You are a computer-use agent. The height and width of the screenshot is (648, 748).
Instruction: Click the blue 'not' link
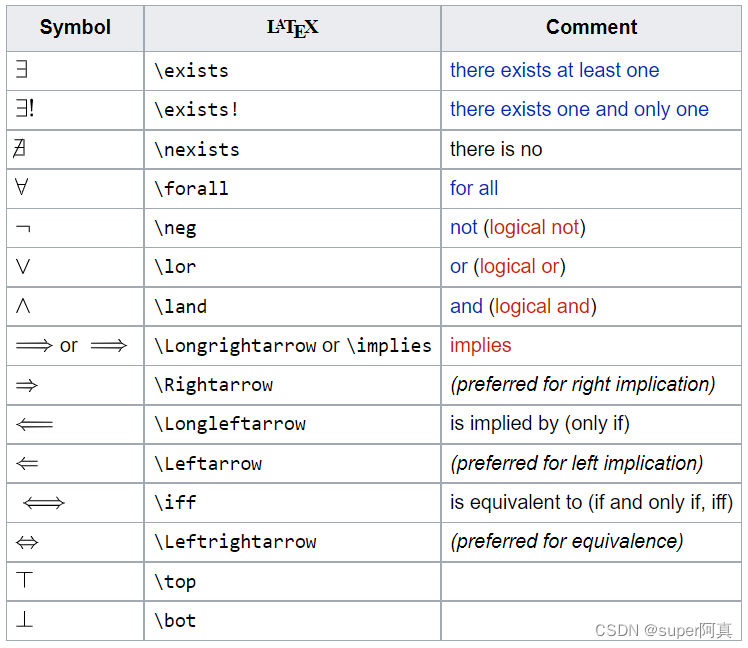464,228
